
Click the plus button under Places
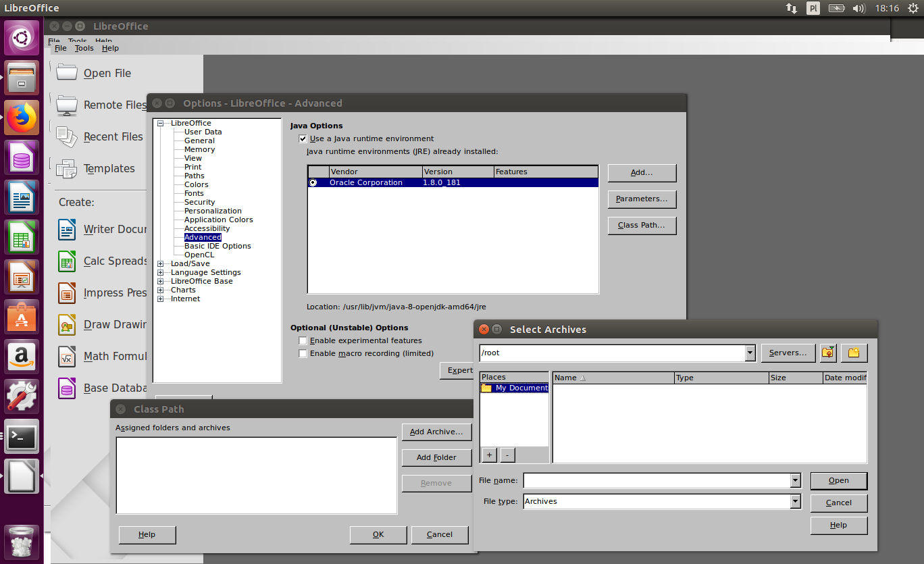click(x=488, y=455)
